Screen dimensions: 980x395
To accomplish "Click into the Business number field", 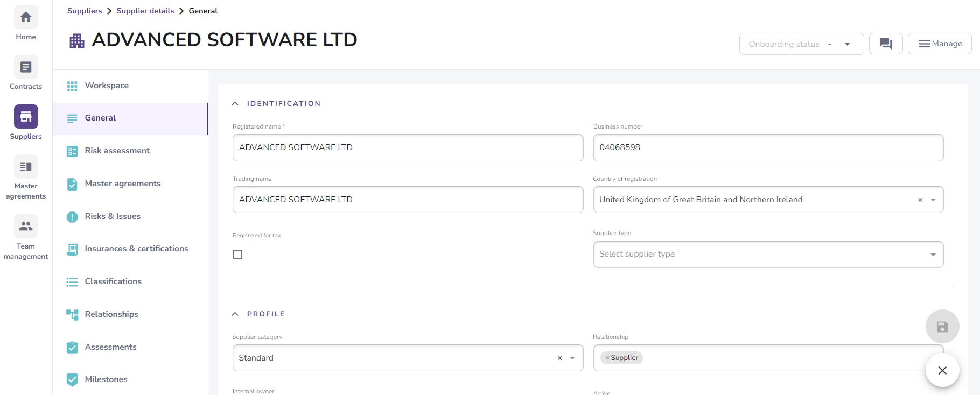I will point(768,147).
